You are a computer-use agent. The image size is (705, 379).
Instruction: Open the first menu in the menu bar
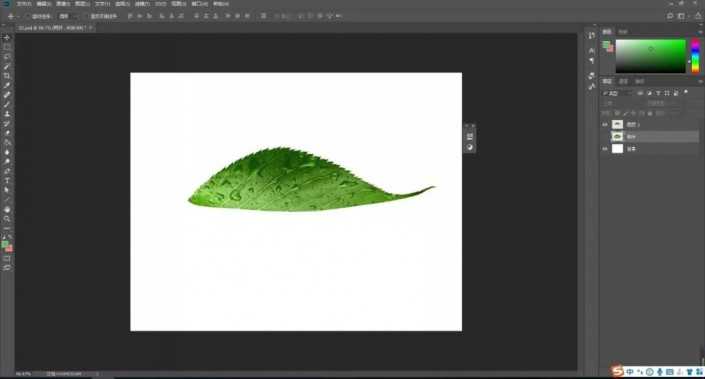24,4
